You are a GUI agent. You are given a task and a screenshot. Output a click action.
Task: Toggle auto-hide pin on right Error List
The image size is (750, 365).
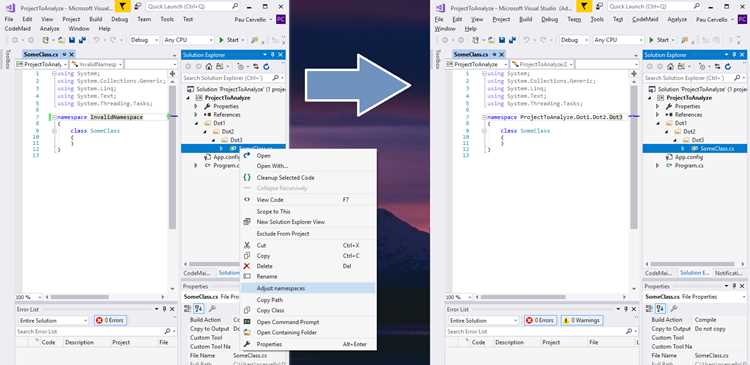click(x=625, y=310)
